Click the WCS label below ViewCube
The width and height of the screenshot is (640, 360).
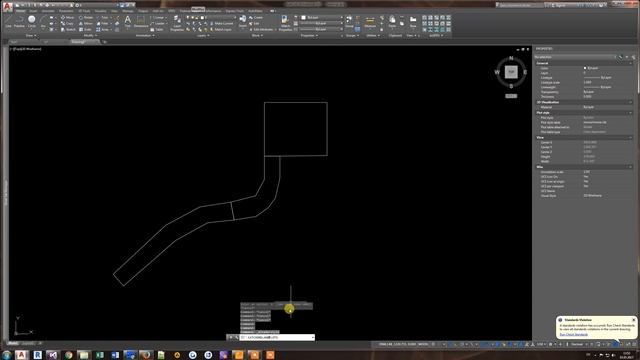point(511,96)
